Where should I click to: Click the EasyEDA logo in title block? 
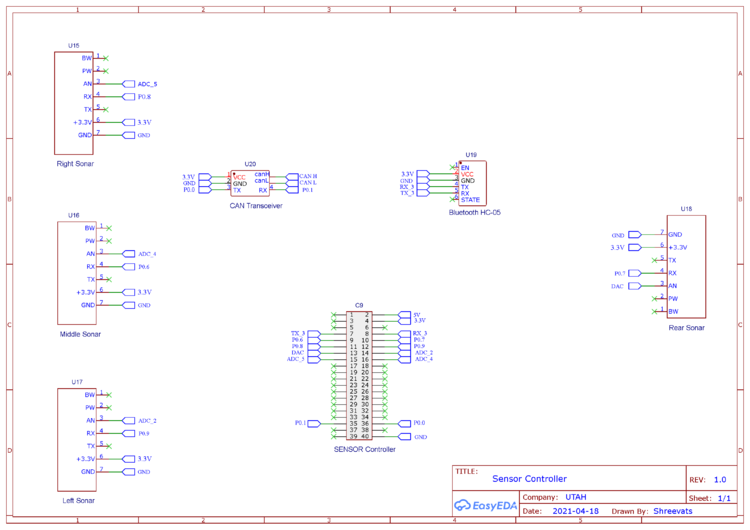coord(485,505)
